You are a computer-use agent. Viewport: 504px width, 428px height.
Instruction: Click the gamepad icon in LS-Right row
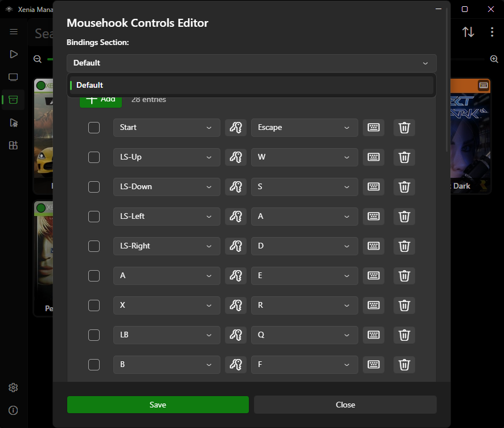[236, 246]
